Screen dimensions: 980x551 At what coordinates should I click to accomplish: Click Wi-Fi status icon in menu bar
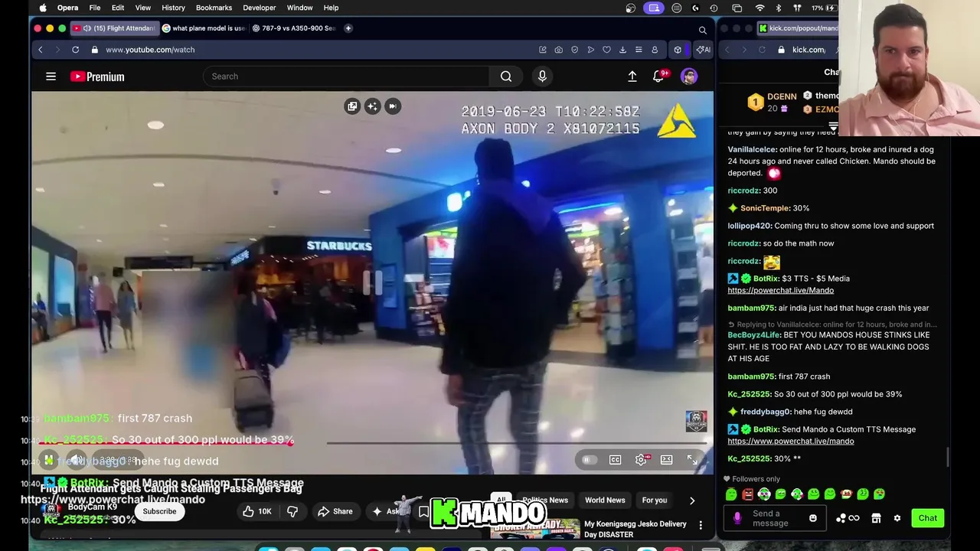(759, 8)
